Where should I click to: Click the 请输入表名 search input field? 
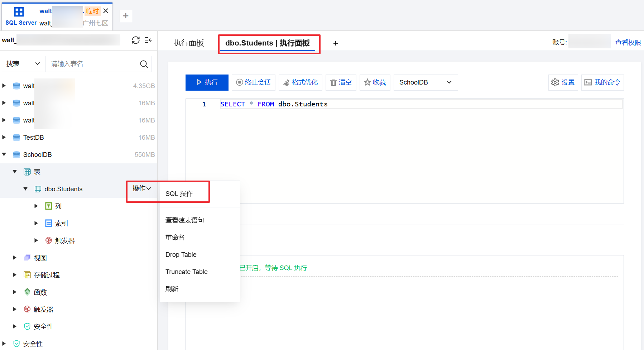coord(93,64)
